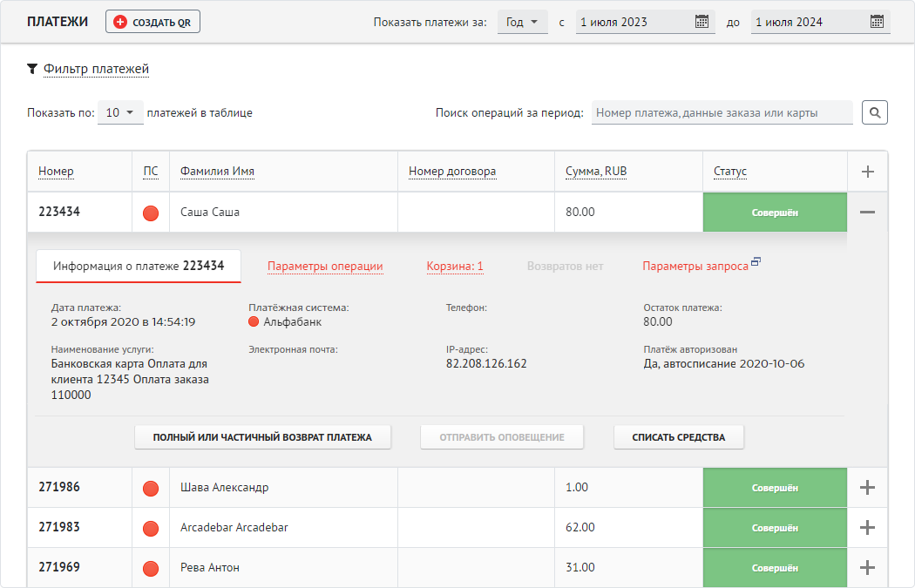Open Фильтр платежей link

(x=96, y=69)
